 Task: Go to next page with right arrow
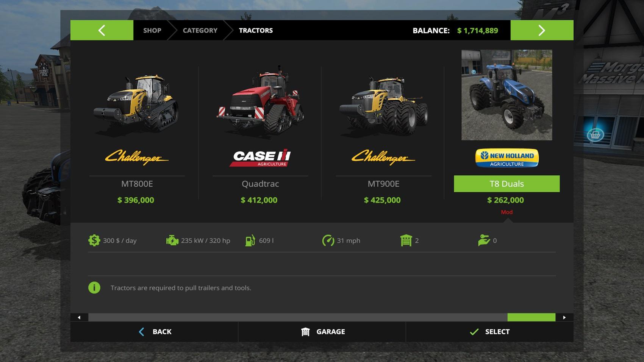(x=542, y=30)
